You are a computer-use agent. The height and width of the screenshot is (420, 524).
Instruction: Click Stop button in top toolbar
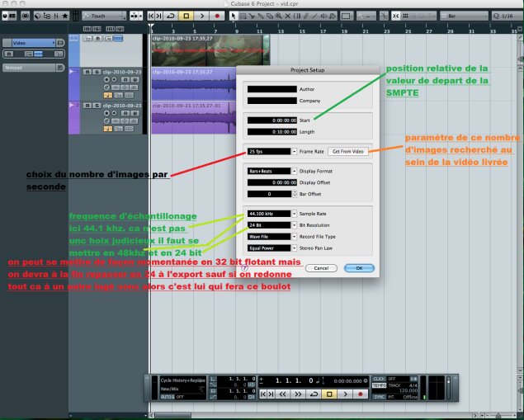coord(186,16)
